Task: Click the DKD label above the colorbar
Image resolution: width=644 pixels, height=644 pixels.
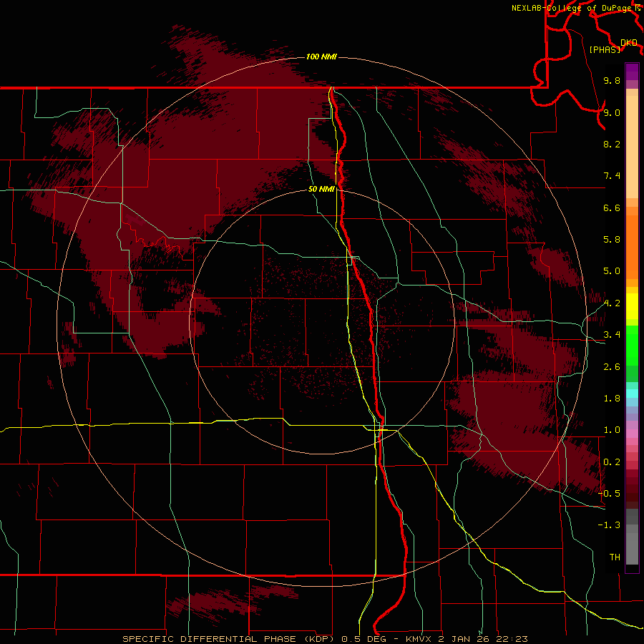Action: (x=629, y=43)
